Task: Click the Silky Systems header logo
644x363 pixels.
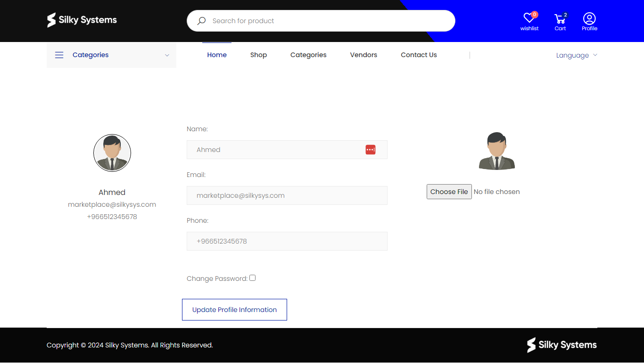Action: 82,20
